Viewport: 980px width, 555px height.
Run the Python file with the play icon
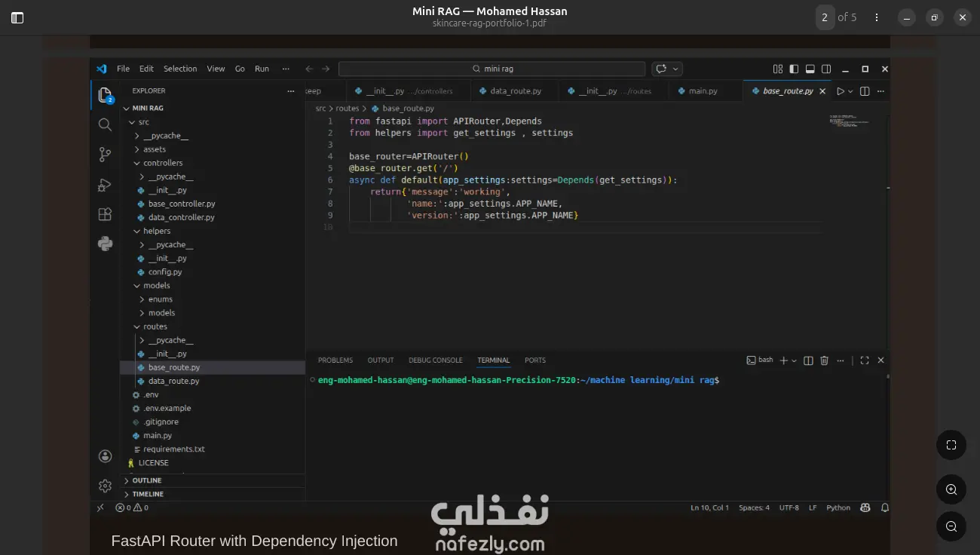tap(841, 91)
